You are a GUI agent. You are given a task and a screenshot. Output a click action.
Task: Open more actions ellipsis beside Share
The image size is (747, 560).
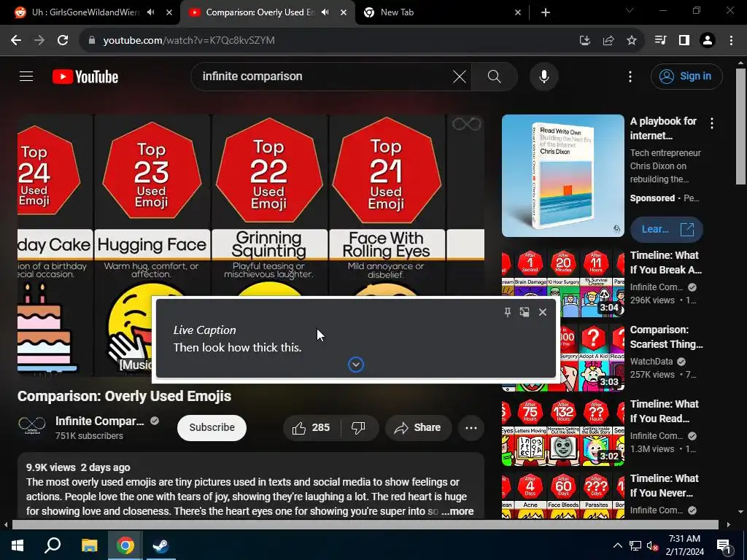[471, 427]
